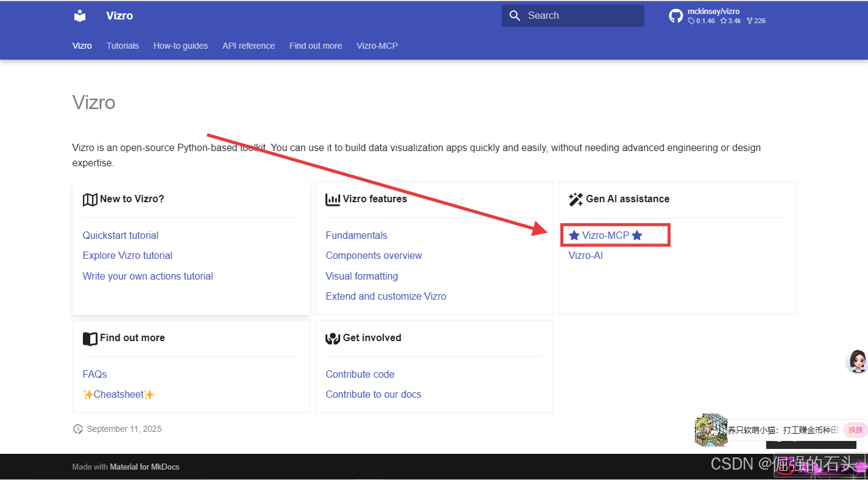Open the Cheatsheet link

click(x=119, y=394)
